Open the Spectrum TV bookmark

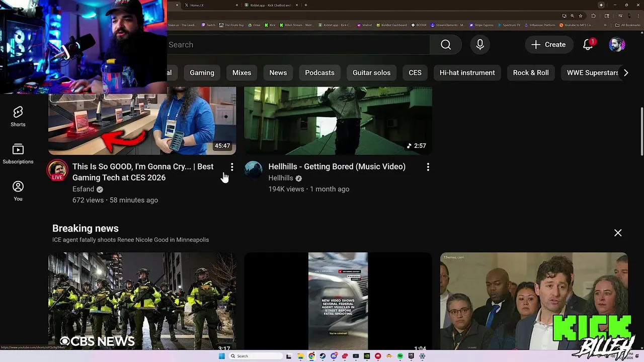click(x=509, y=25)
